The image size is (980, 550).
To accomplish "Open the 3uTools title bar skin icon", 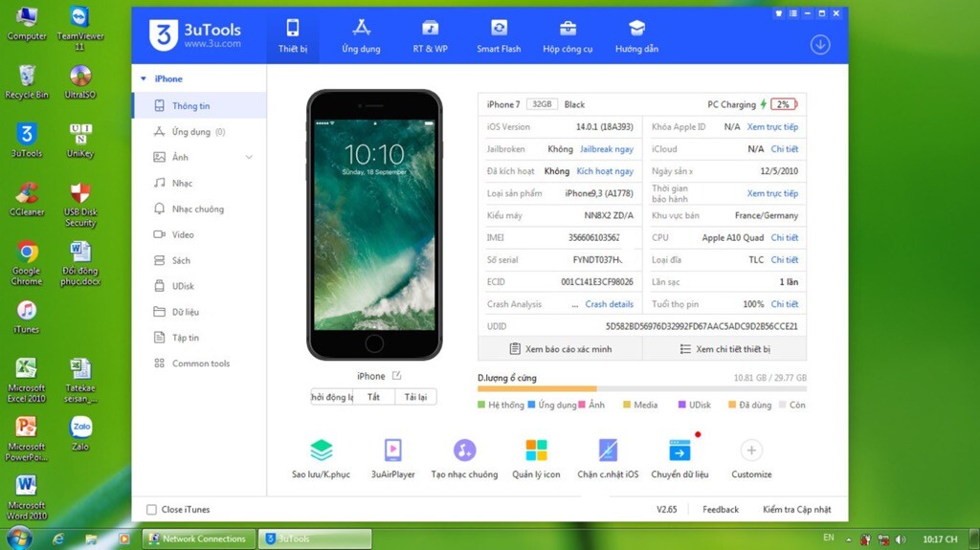I will 779,13.
